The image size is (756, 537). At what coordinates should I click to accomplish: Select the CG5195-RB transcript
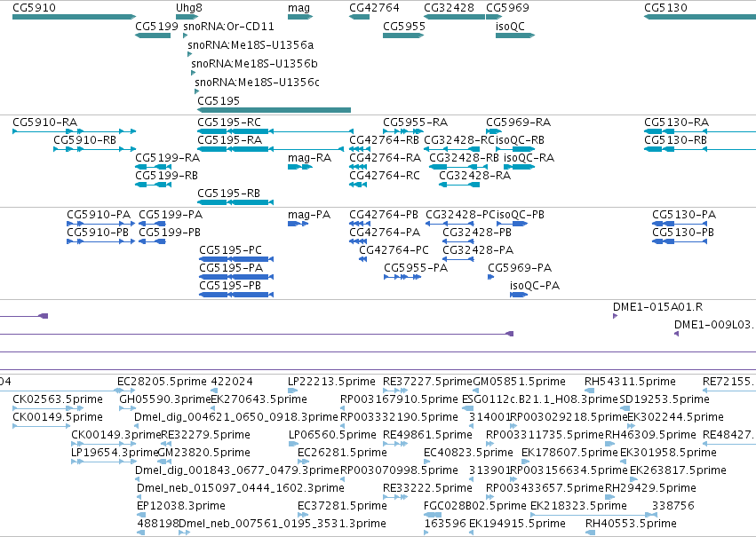pos(235,202)
